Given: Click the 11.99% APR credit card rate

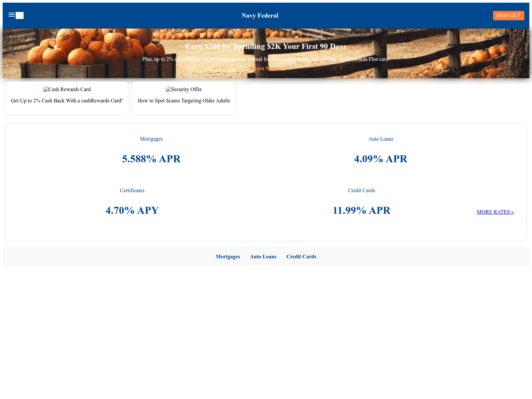Looking at the screenshot, I should [x=361, y=210].
